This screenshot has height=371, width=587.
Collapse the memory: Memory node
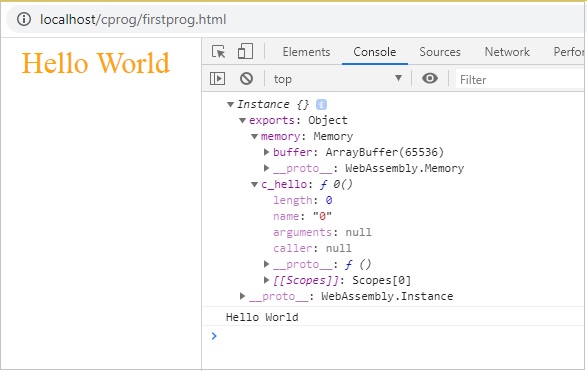tap(254, 137)
